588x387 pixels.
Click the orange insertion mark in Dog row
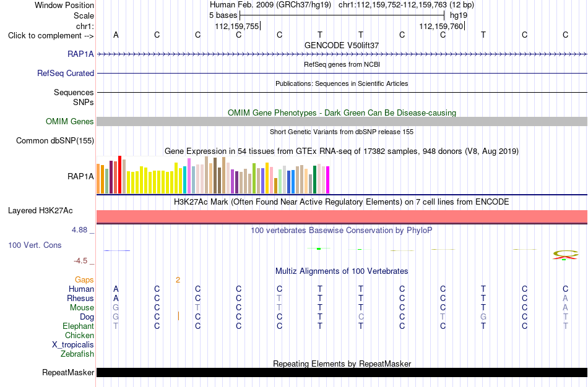(x=178, y=316)
